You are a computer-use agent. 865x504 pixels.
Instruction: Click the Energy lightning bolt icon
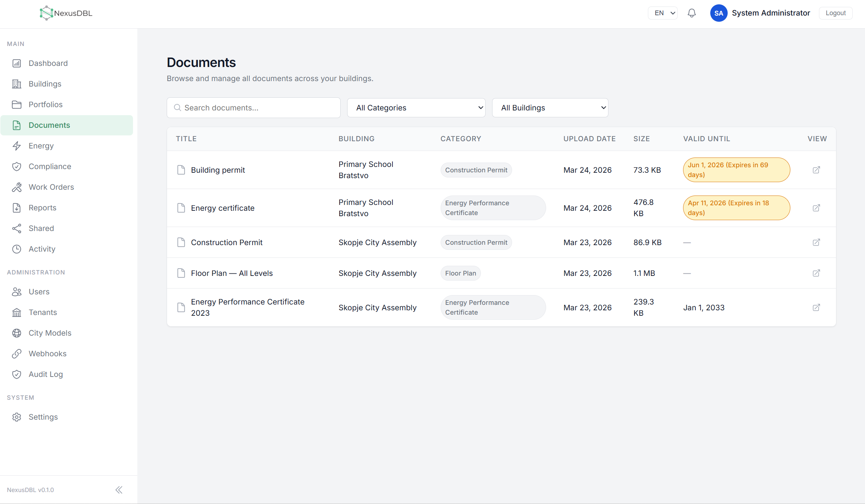(17, 146)
